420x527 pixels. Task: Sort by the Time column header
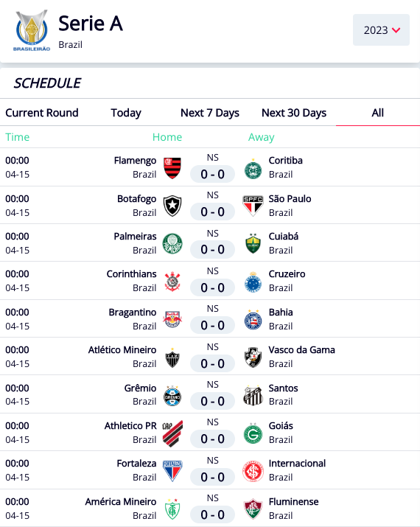coord(18,137)
